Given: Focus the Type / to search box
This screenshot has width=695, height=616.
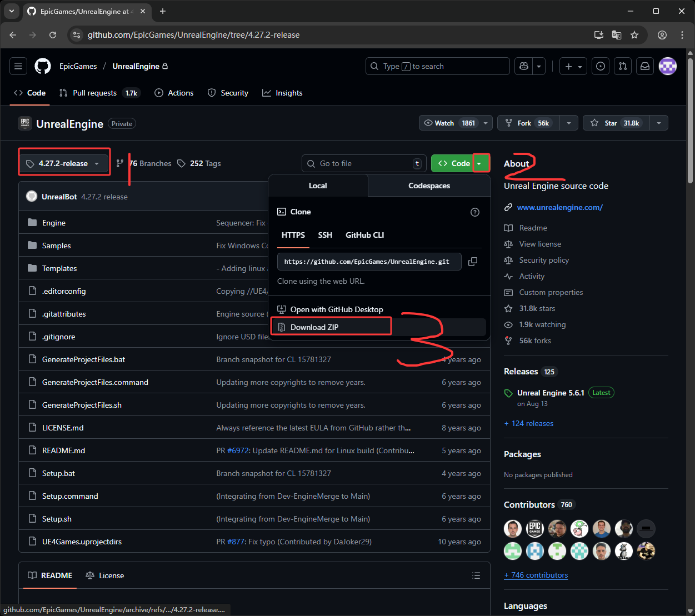Looking at the screenshot, I should (438, 66).
